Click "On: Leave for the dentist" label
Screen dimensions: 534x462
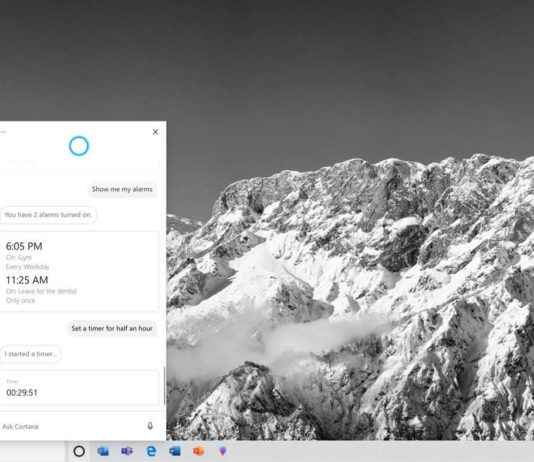point(41,291)
